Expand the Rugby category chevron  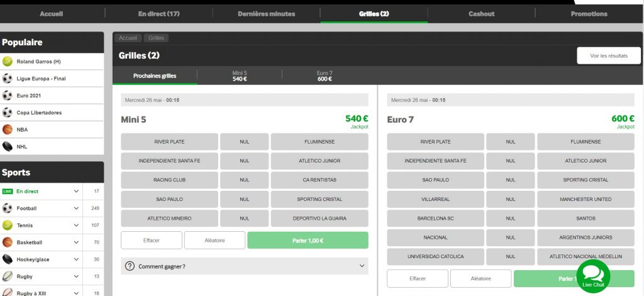pyautogui.click(x=76, y=276)
